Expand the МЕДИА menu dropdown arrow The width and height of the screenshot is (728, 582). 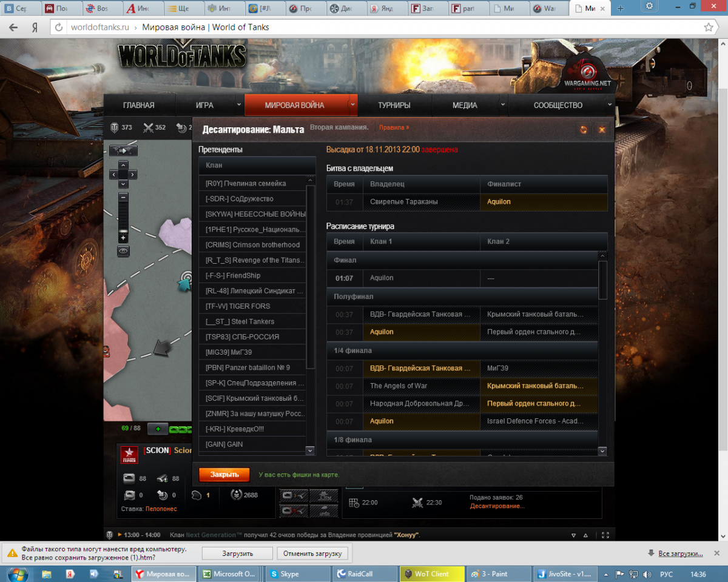(x=502, y=105)
